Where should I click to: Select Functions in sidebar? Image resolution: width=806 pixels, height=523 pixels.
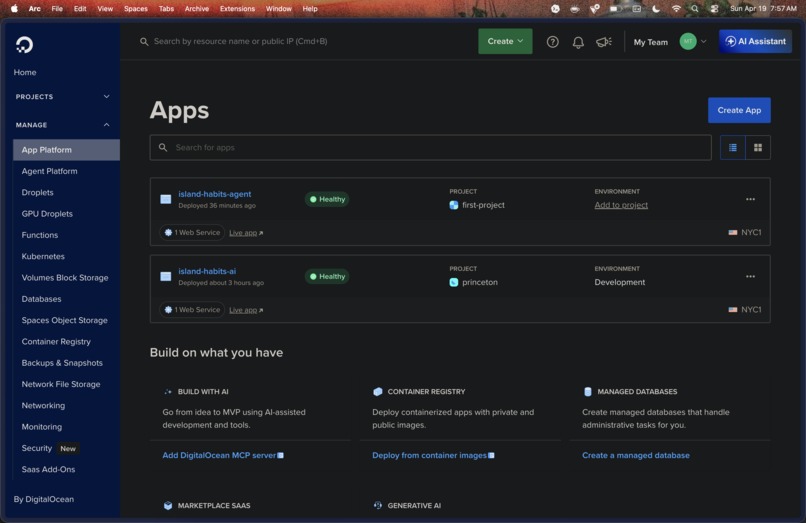40,235
